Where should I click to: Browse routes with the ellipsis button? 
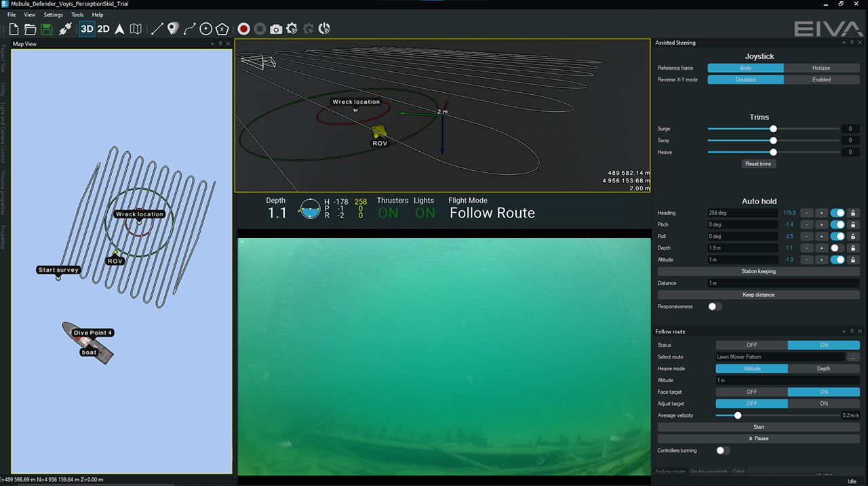tap(853, 357)
